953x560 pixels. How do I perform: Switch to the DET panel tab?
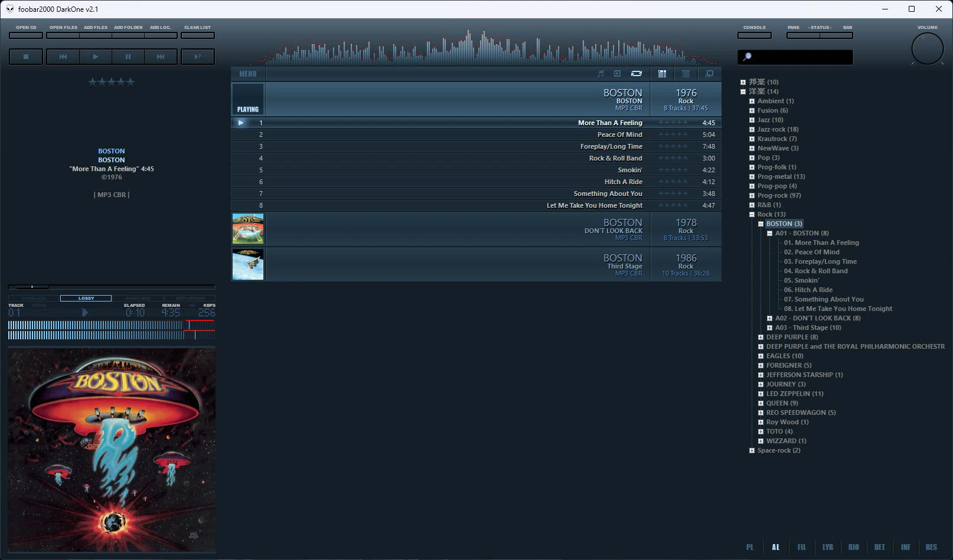(880, 547)
